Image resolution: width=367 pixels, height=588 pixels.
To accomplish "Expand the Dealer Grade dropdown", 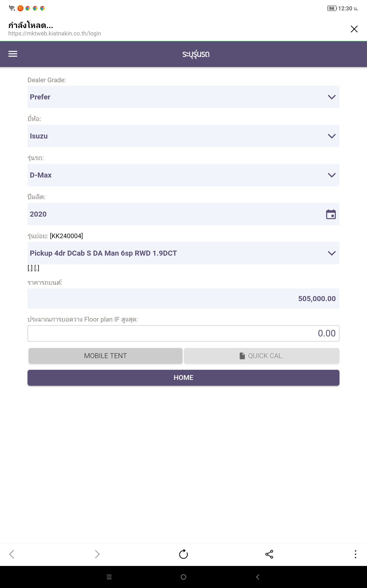I will (183, 97).
